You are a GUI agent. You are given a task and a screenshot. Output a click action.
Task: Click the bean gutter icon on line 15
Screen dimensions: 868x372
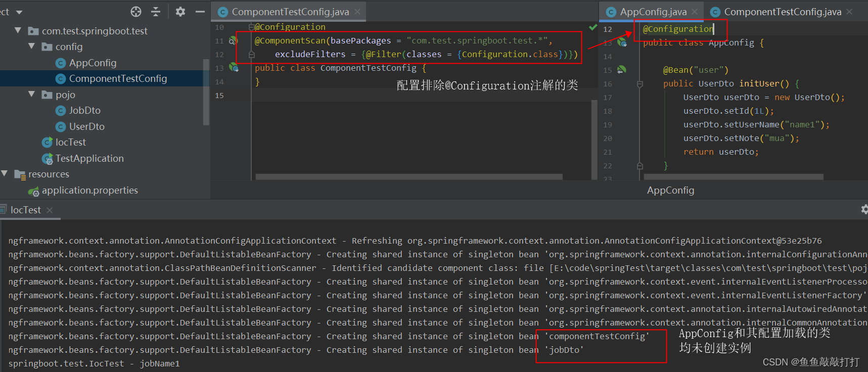[x=622, y=70]
